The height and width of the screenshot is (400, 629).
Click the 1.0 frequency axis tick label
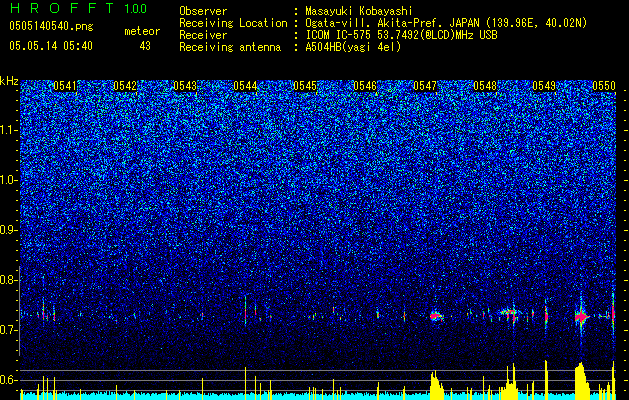pos(9,180)
